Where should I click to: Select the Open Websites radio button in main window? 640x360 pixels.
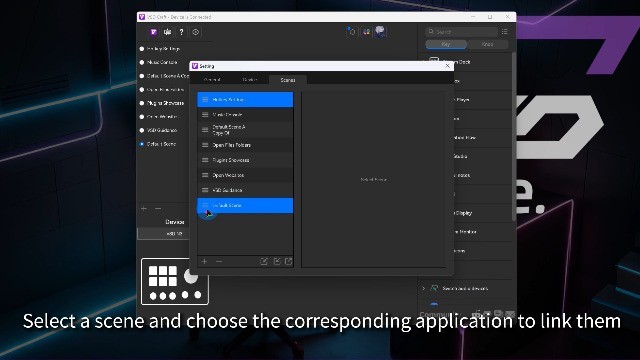pyautogui.click(x=142, y=117)
